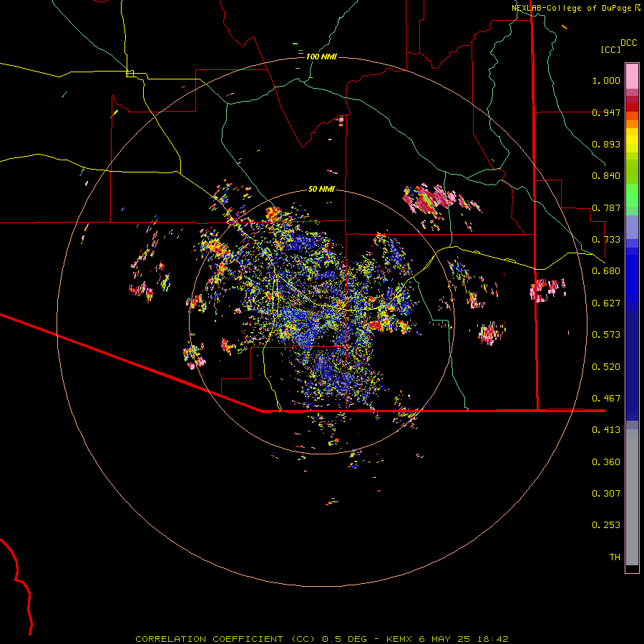The image size is (644, 644).
Task: Select the 0.840 legend value
Action: (x=606, y=176)
